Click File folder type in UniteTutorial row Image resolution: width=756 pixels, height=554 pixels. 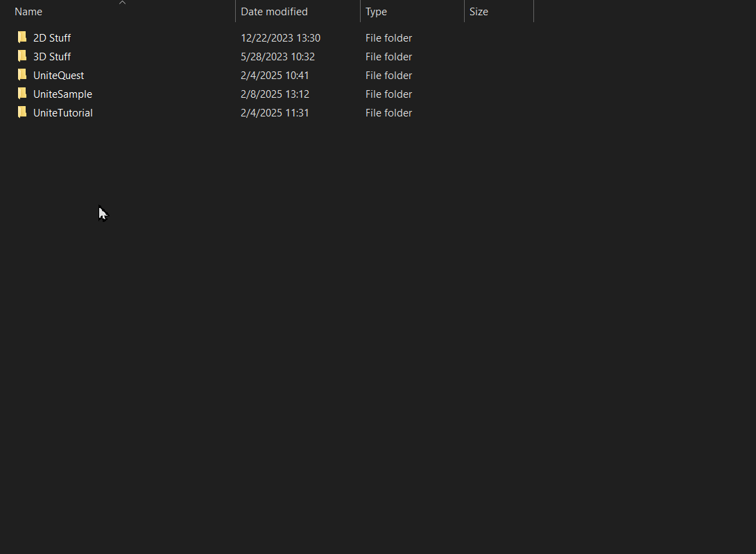click(x=388, y=113)
